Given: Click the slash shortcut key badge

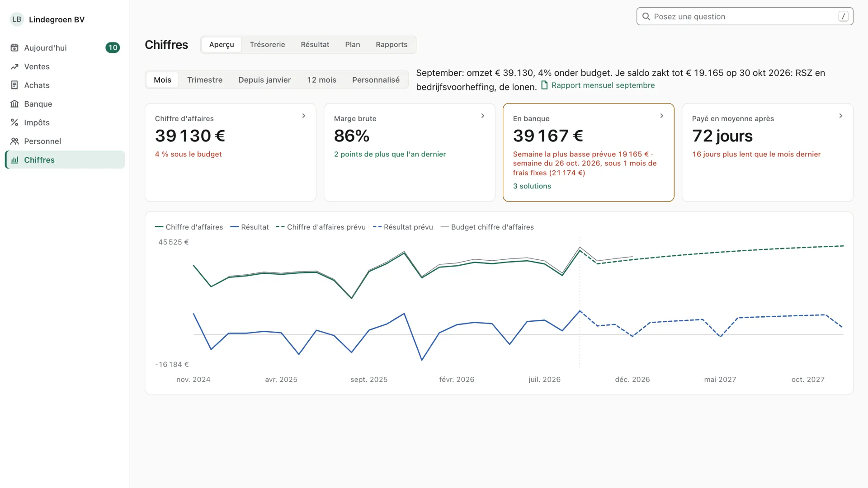Looking at the screenshot, I should click(843, 16).
